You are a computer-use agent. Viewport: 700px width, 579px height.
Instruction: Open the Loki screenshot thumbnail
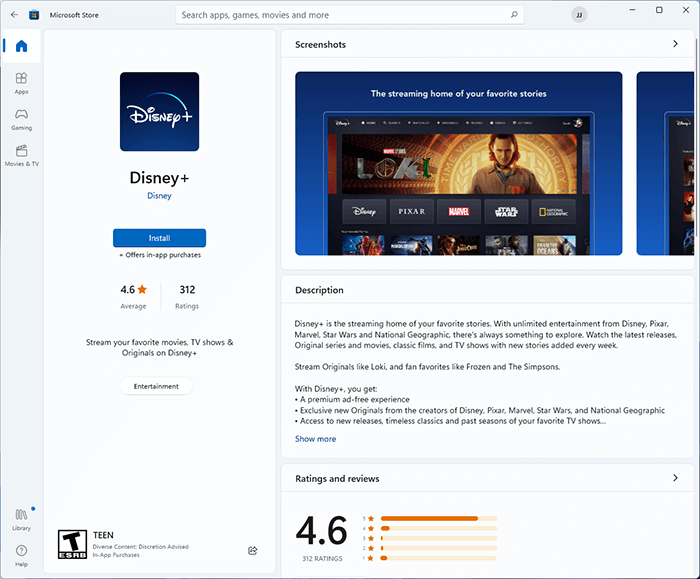[x=458, y=163]
